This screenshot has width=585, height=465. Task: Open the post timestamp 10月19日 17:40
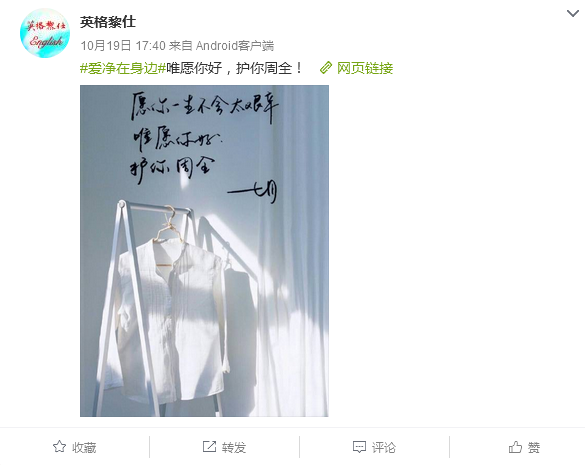(x=123, y=46)
